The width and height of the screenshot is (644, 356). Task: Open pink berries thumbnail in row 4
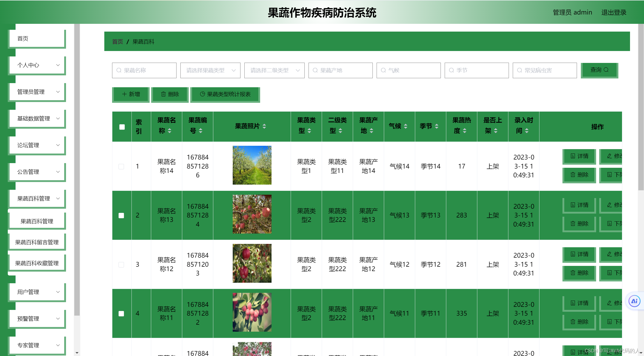[x=252, y=312]
